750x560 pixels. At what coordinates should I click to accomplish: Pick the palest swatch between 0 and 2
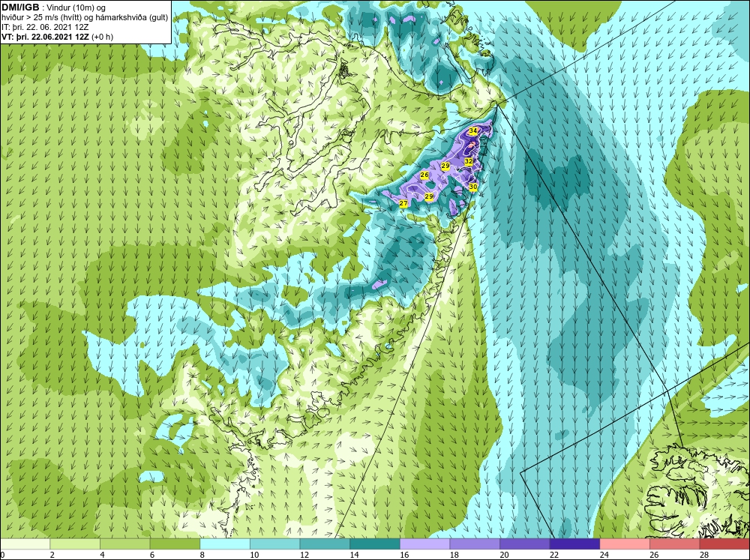coord(25,544)
